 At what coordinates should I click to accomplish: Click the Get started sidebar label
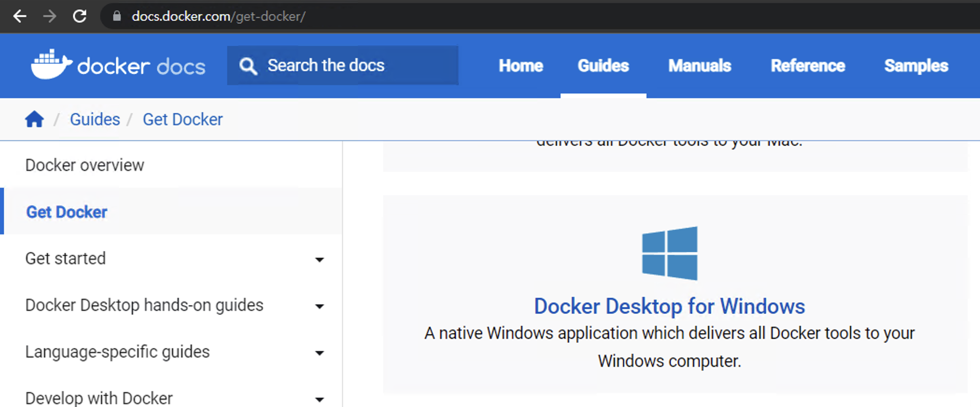pyautogui.click(x=65, y=259)
